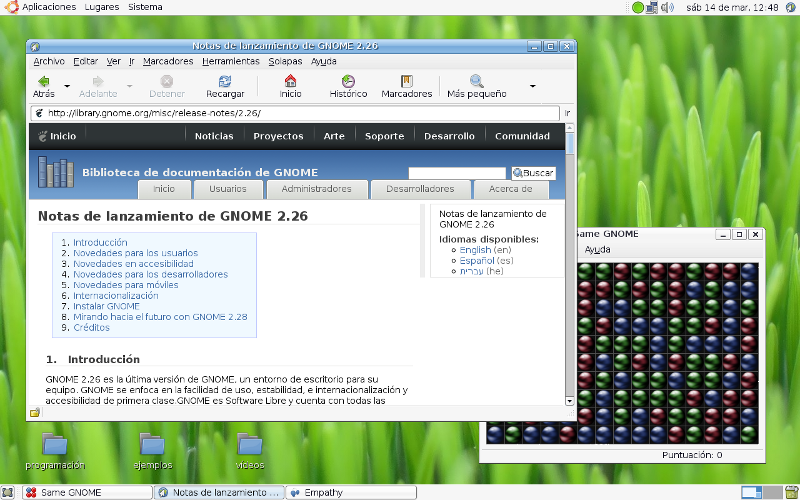Open the Lugares panel menu

coord(102,7)
